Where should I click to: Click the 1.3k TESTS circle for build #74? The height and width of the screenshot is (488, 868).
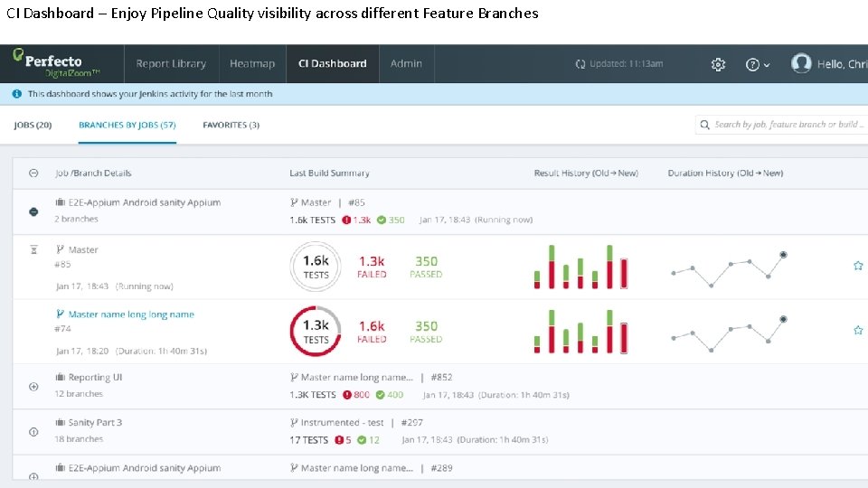(316, 332)
